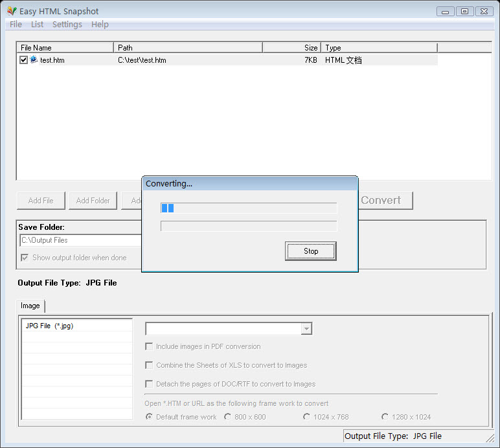
Task: Open the Help menu
Action: [x=100, y=24]
